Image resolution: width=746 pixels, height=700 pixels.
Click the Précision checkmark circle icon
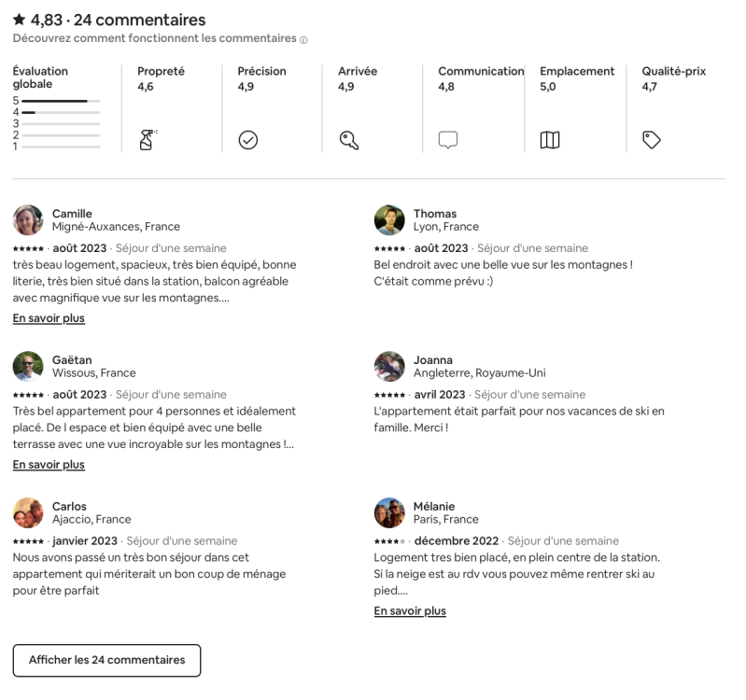(x=247, y=140)
